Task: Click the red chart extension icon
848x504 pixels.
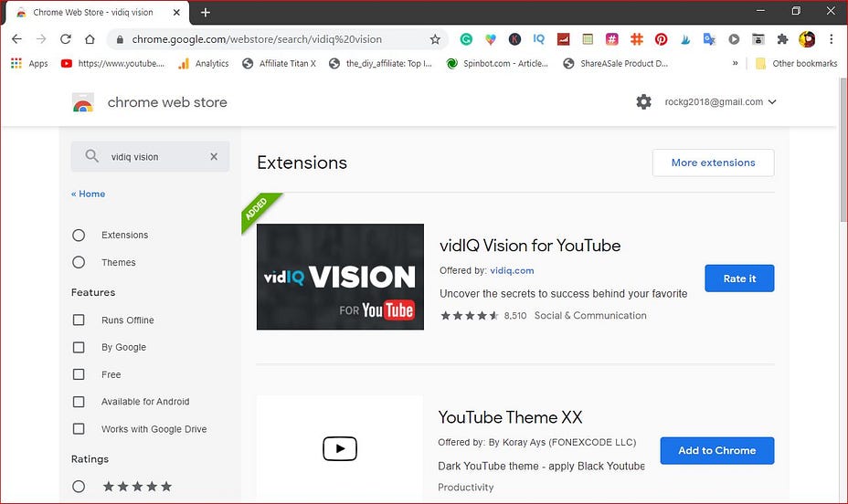Action: (x=564, y=39)
